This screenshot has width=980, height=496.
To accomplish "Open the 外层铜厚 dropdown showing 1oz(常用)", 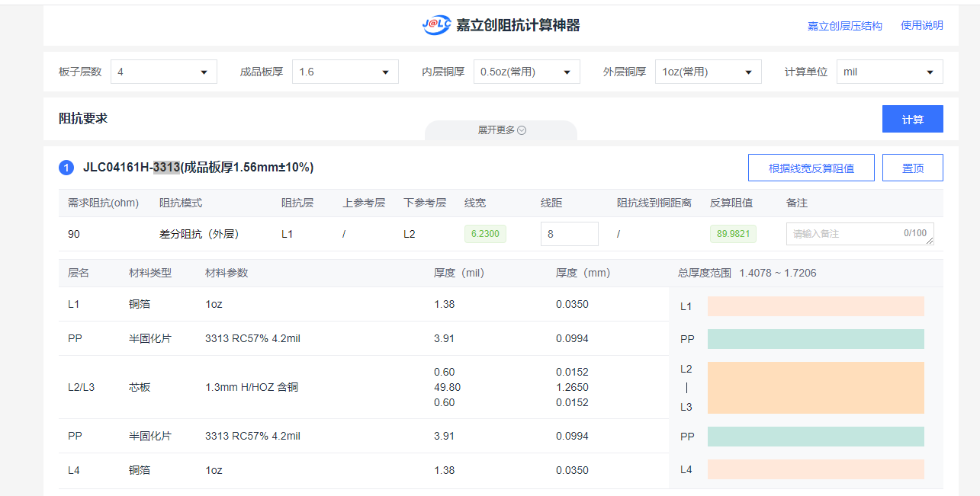I will [708, 72].
